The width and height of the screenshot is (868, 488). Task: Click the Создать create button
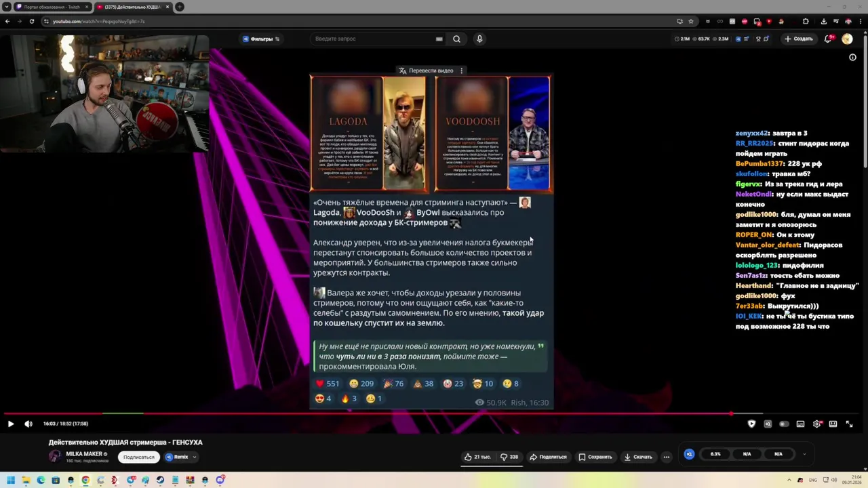coord(798,39)
